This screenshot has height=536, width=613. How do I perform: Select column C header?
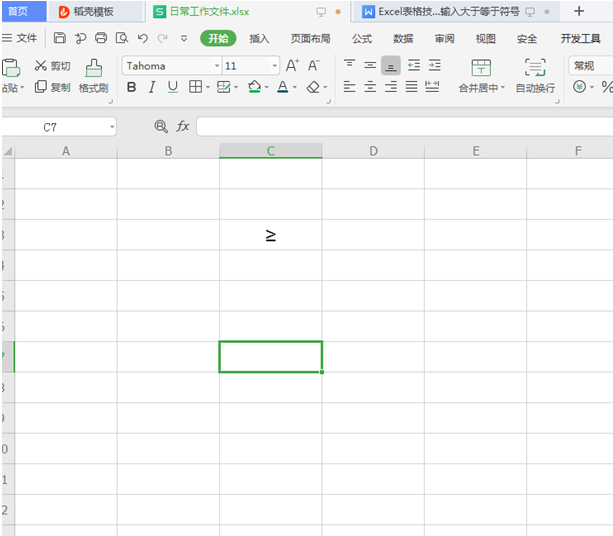pos(271,151)
